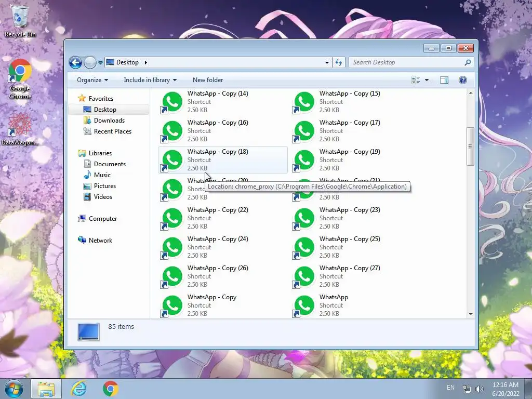Image resolution: width=532 pixels, height=399 pixels.
Task: Click the "WhatsApp - Copy (27)" file name
Action: click(x=350, y=268)
